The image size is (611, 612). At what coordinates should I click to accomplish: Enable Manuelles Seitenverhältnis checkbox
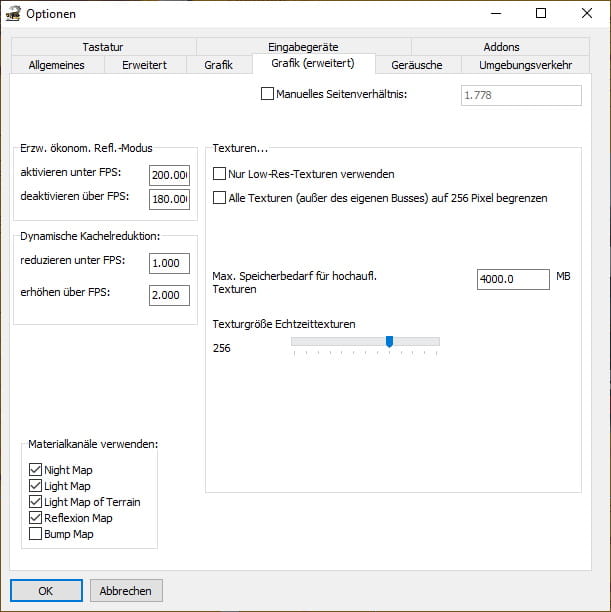tap(267, 95)
